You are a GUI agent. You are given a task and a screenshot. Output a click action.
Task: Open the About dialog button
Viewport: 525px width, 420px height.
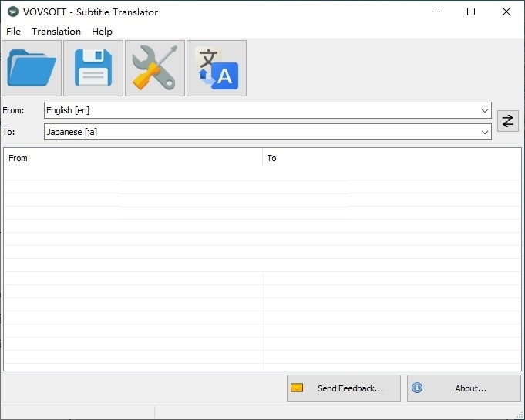[463, 388]
